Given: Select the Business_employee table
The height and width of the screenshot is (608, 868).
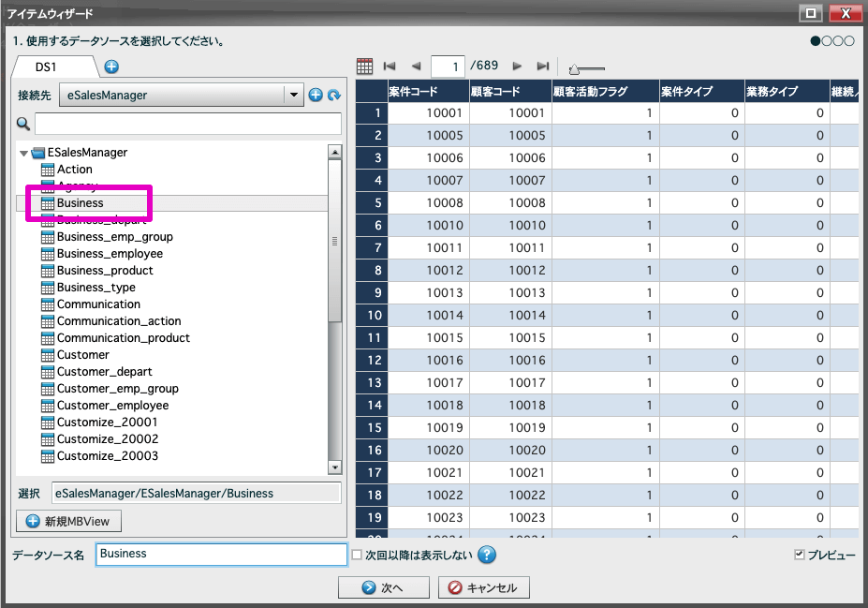Looking at the screenshot, I should (110, 254).
